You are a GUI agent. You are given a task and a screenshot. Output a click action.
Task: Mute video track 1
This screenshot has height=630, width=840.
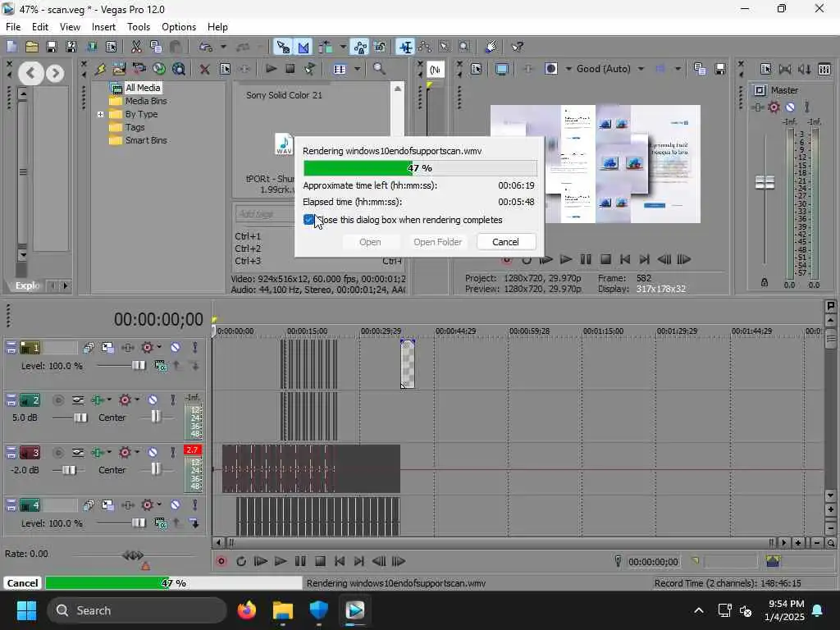tap(176, 347)
